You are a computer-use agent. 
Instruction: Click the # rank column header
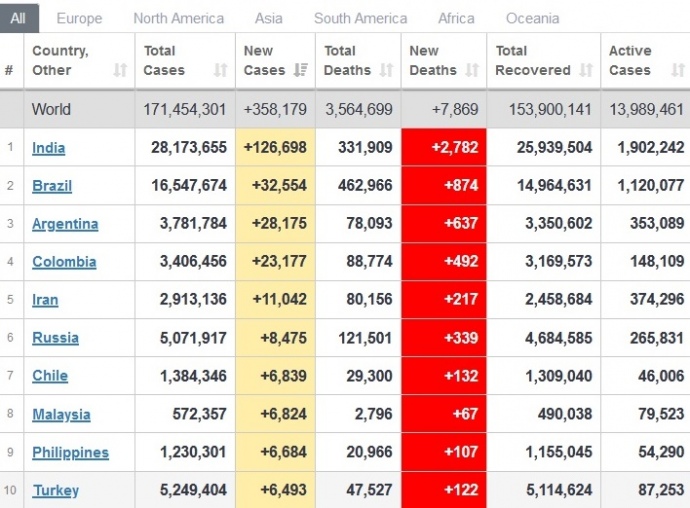[9, 70]
